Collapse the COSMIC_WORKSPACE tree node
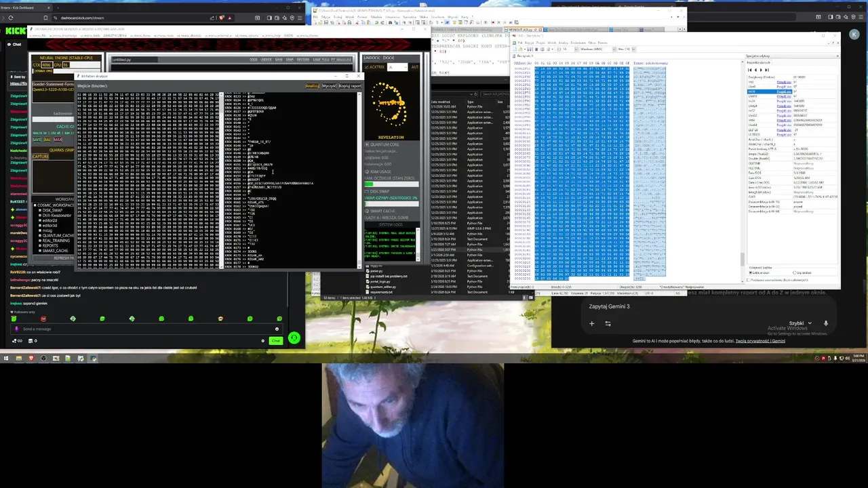Viewport: 868px width, 488px height. coord(35,205)
